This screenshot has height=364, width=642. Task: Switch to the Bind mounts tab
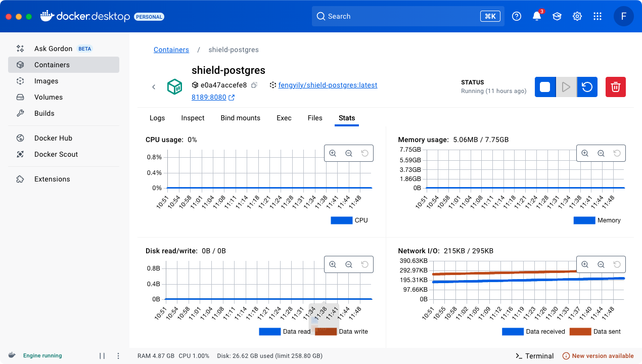pyautogui.click(x=241, y=118)
